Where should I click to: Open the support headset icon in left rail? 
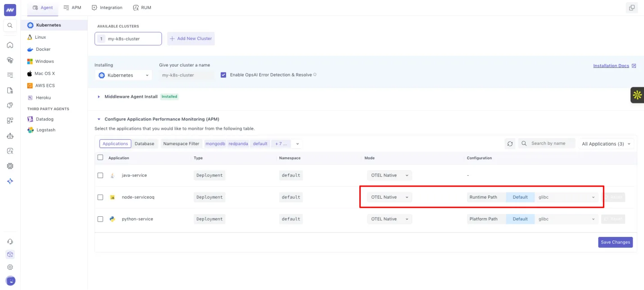tap(10, 242)
